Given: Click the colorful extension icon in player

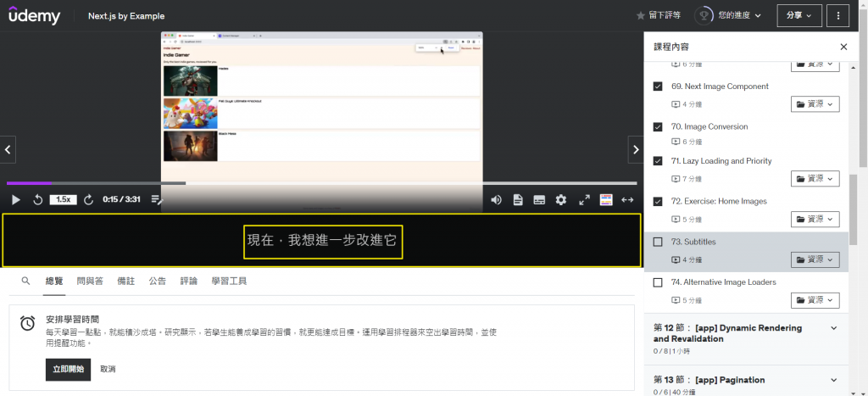Looking at the screenshot, I should pos(606,200).
